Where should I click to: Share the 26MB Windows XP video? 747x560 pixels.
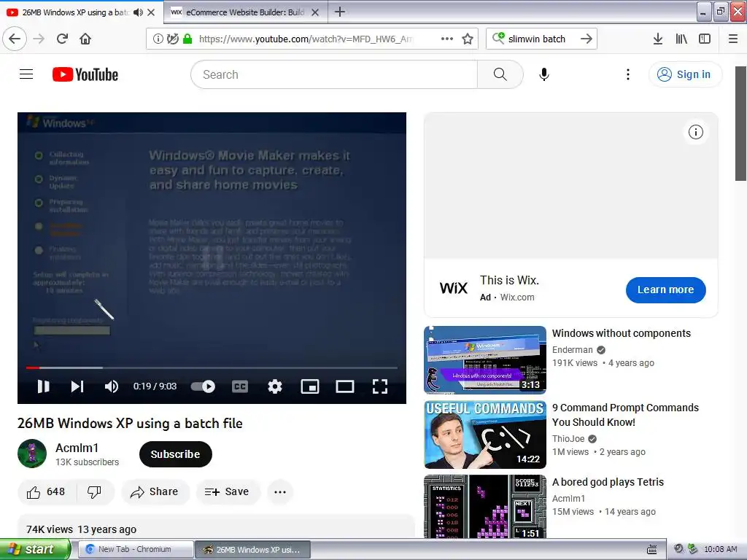pyautogui.click(x=155, y=492)
